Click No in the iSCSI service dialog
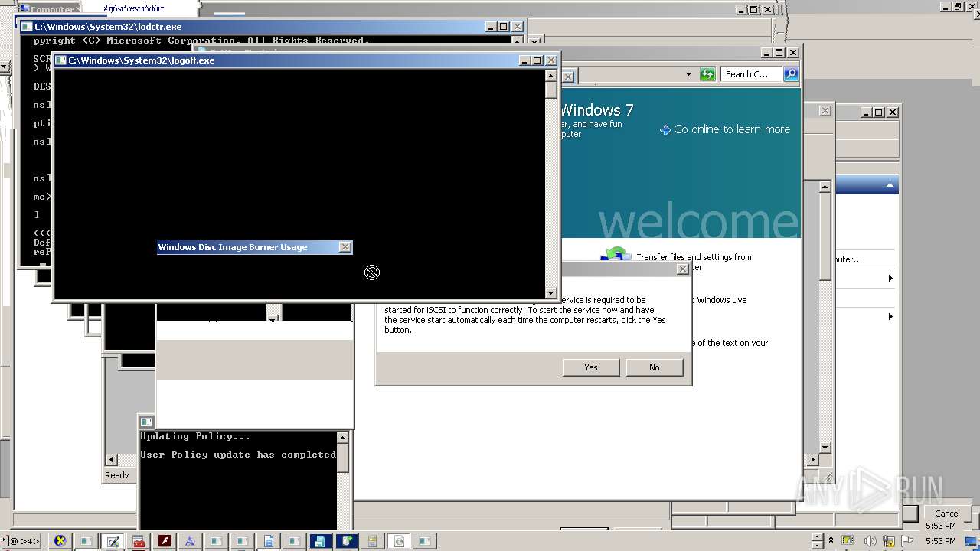 [x=654, y=367]
